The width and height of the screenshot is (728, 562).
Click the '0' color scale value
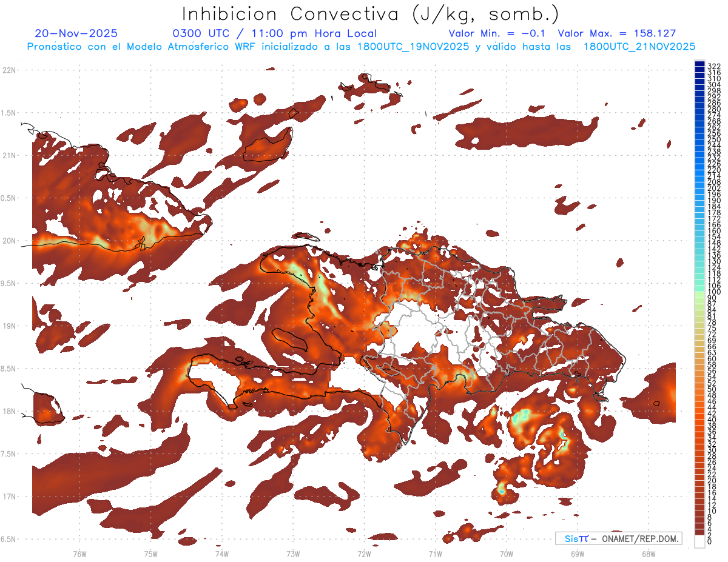pos(710,541)
